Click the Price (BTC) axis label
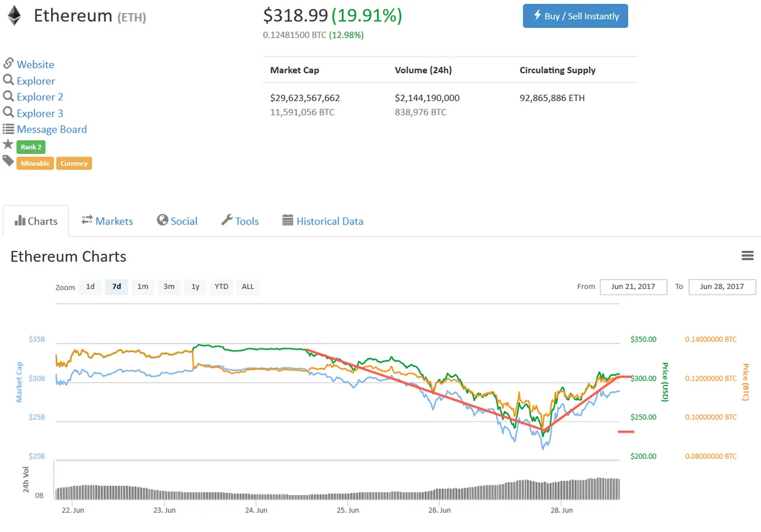This screenshot has height=532, width=761. pyautogui.click(x=745, y=382)
